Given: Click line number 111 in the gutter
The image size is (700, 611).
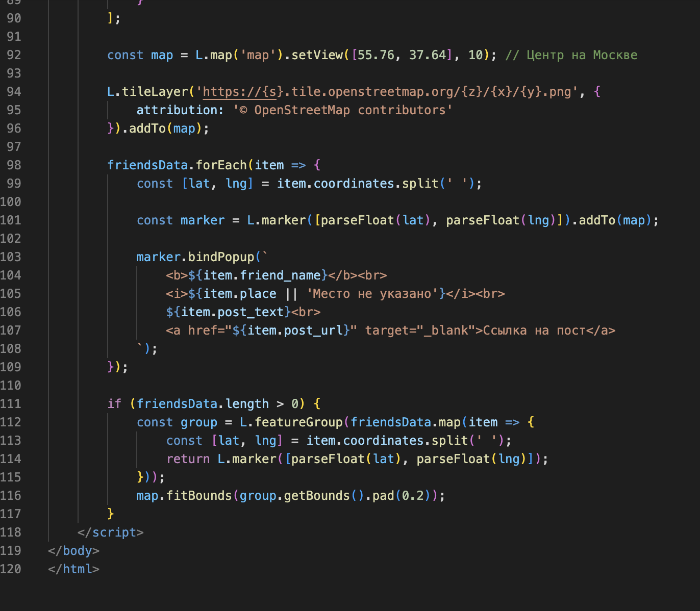Looking at the screenshot, I should coord(11,404).
